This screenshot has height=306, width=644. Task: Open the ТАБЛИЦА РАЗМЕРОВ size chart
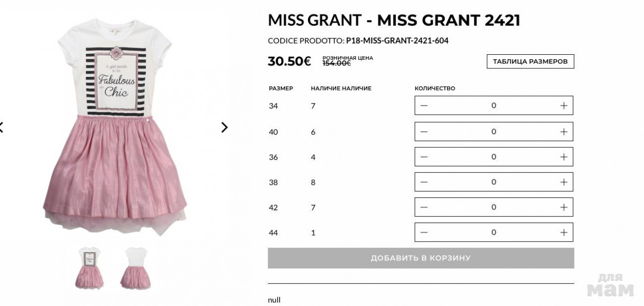tap(530, 61)
